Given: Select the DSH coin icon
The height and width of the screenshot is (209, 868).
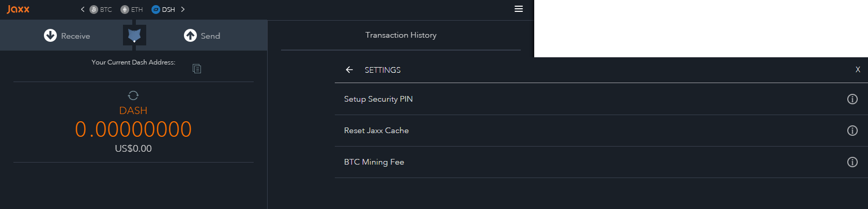Looking at the screenshot, I should pos(156,9).
